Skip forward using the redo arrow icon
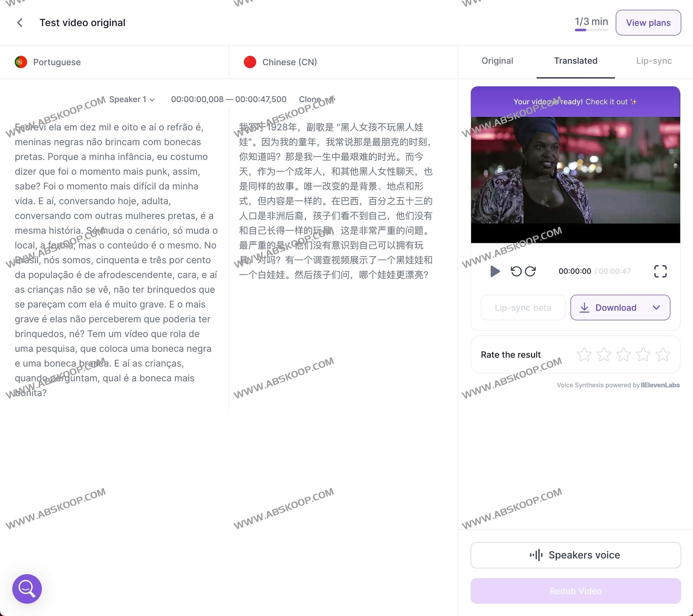Viewport: 693px width, 616px height. pyautogui.click(x=531, y=271)
